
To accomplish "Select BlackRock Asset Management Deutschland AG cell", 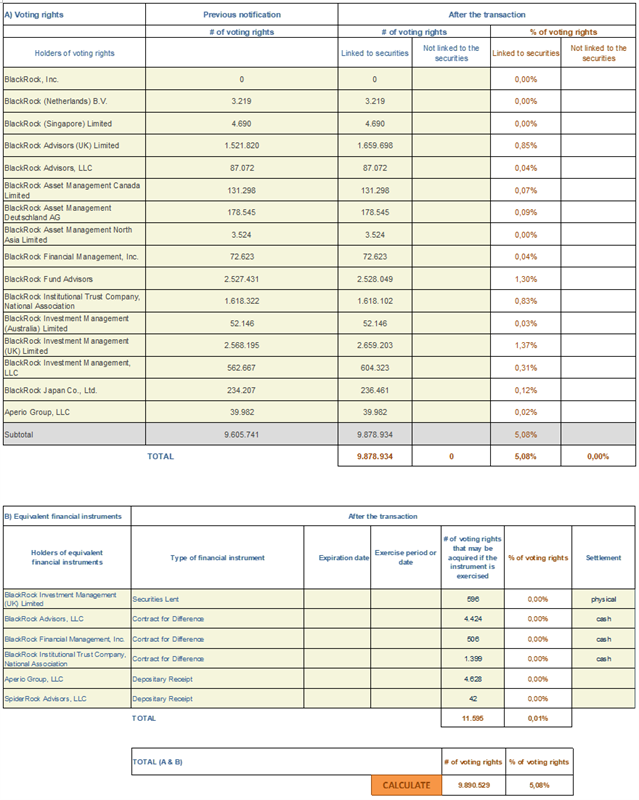I will coord(75,212).
